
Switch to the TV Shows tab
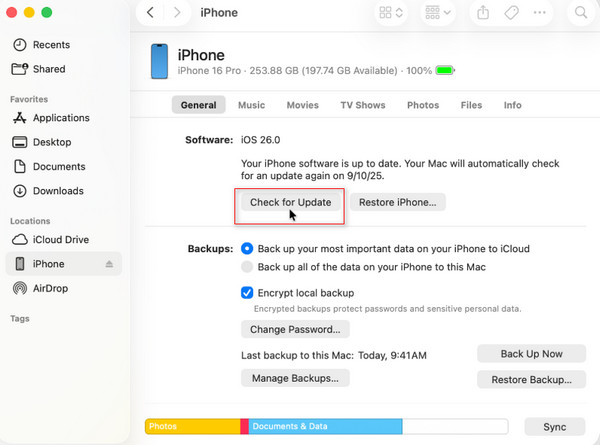pos(363,105)
